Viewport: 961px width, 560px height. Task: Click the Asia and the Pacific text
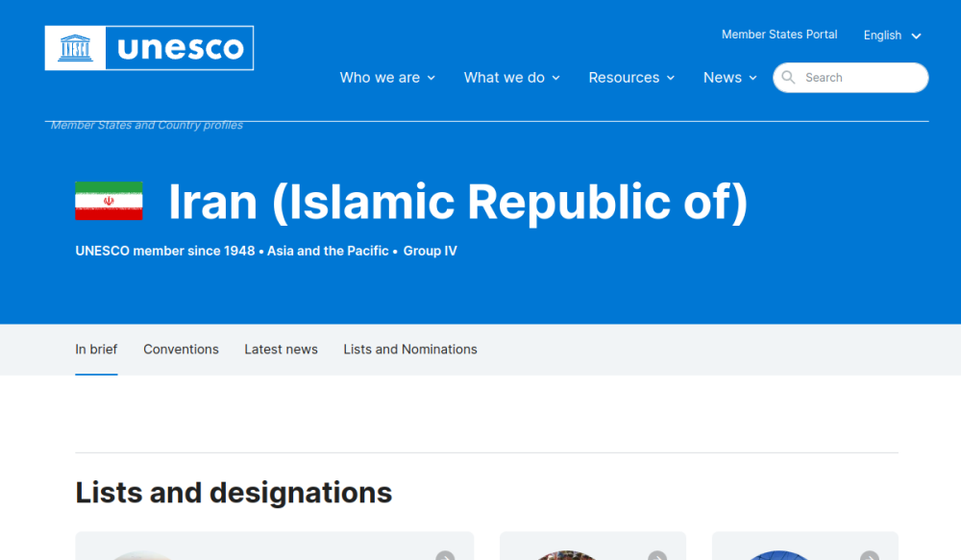(328, 251)
